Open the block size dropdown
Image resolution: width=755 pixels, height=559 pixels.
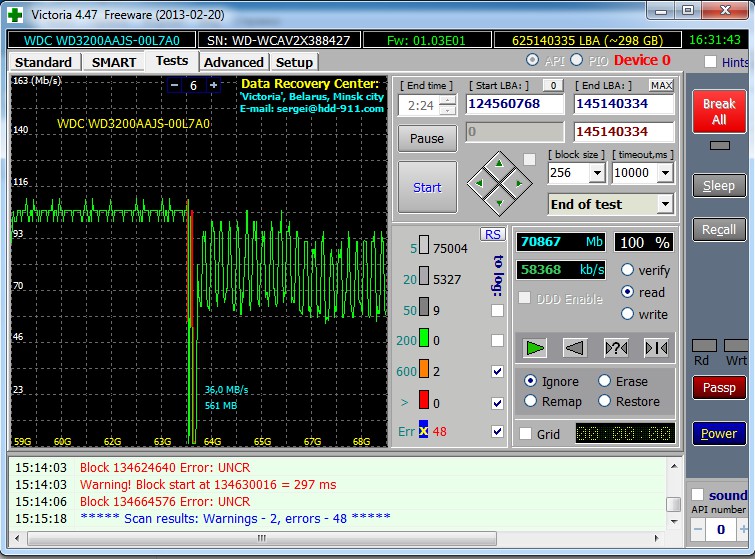pos(597,173)
